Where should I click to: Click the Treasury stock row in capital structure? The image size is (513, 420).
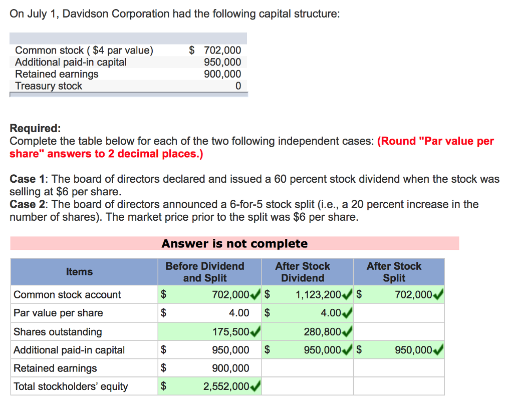click(48, 86)
